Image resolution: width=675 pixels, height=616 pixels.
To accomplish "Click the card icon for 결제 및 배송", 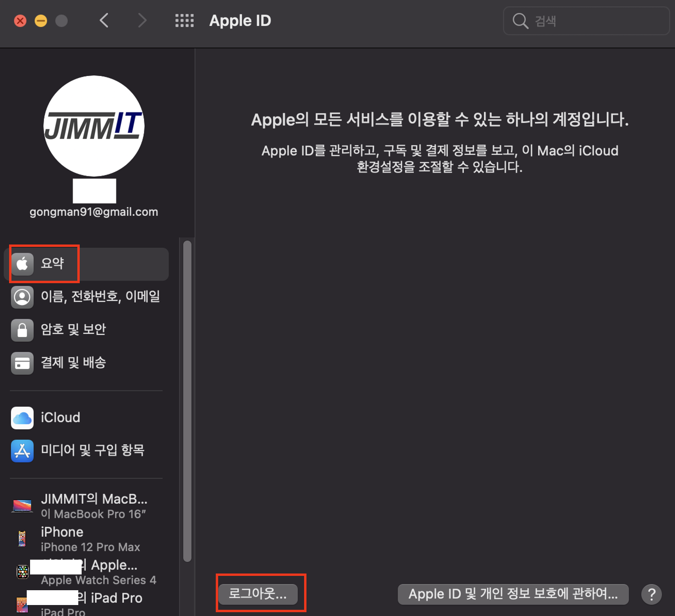I will point(22,363).
